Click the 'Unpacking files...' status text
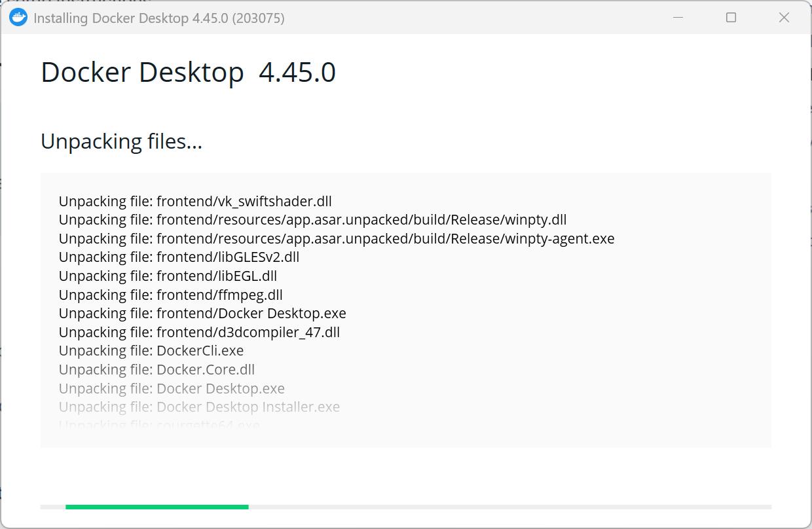The image size is (812, 529). click(x=122, y=141)
